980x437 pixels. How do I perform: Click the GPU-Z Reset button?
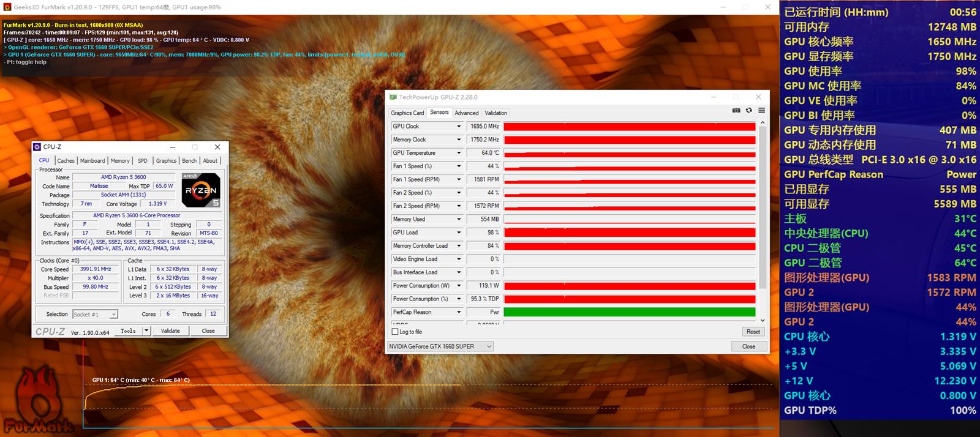tap(753, 332)
